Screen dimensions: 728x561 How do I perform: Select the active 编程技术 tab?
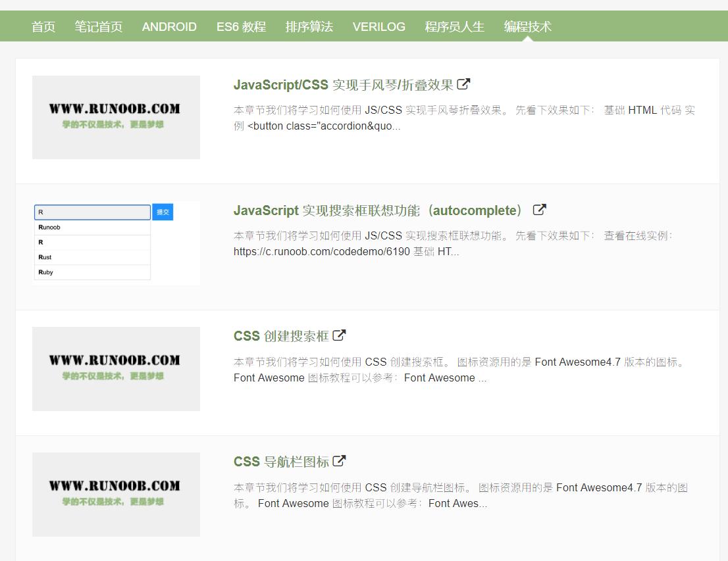pyautogui.click(x=529, y=26)
